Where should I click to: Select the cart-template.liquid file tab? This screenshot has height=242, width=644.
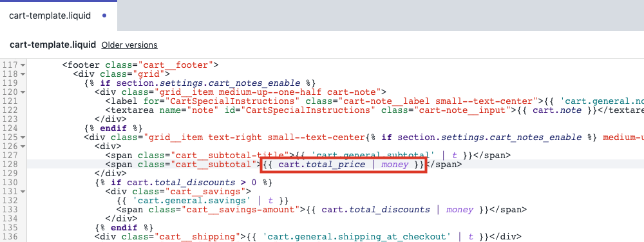(59, 16)
